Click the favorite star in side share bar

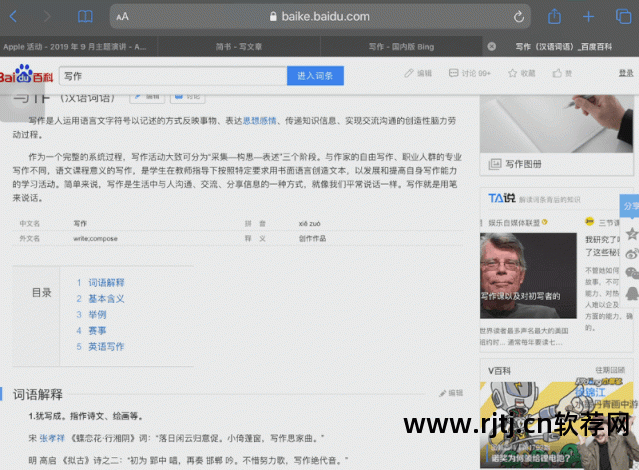[x=632, y=234]
